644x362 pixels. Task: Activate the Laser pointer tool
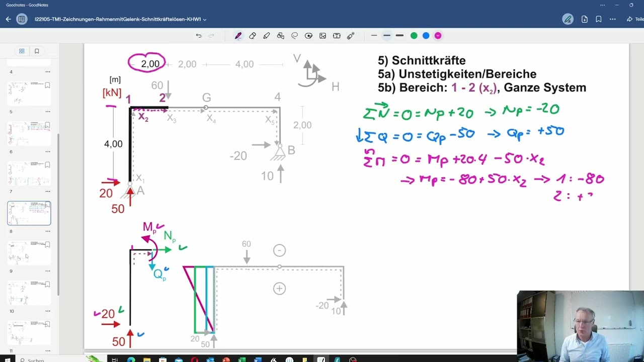pyautogui.click(x=351, y=36)
